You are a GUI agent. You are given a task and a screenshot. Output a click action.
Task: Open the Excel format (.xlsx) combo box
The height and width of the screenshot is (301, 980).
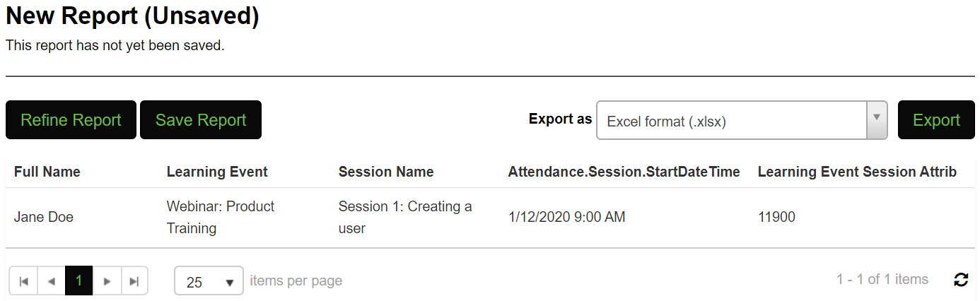coord(742,120)
